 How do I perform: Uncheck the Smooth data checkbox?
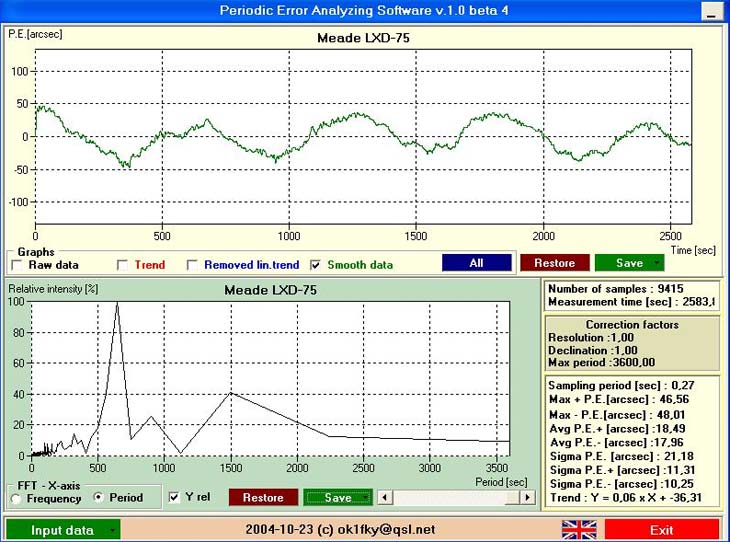pyautogui.click(x=316, y=265)
